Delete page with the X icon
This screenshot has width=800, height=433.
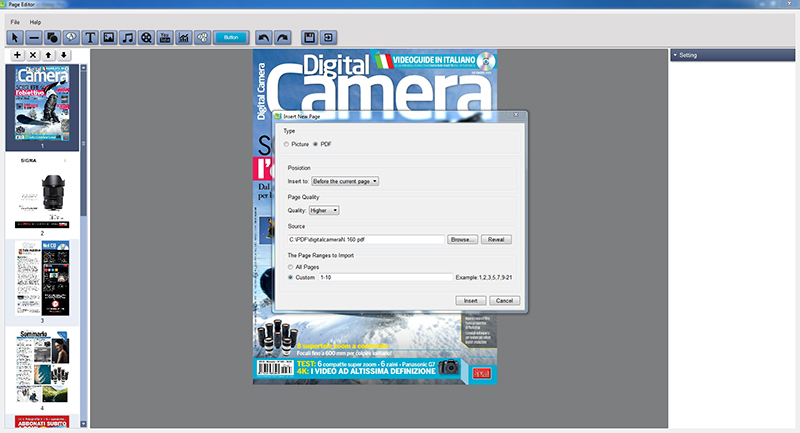33,55
